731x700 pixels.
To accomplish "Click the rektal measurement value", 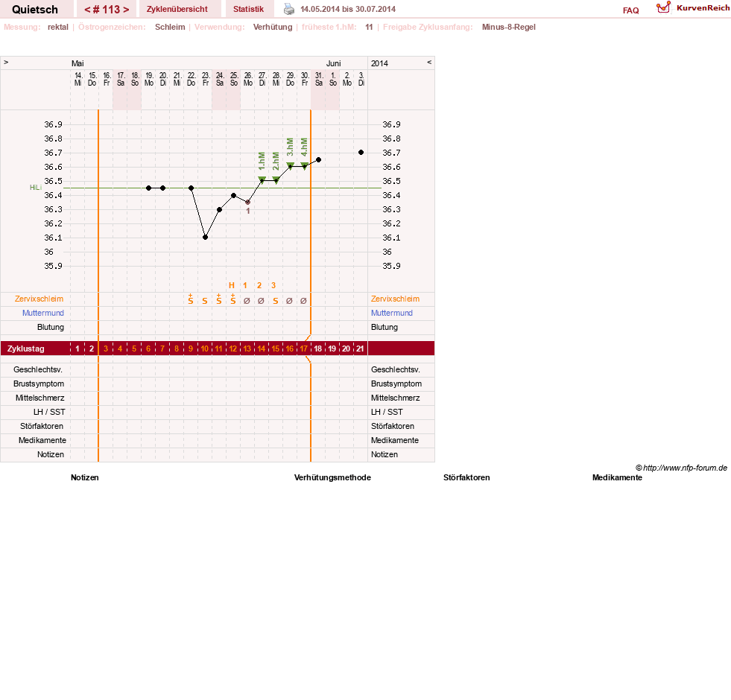I will tap(58, 27).
